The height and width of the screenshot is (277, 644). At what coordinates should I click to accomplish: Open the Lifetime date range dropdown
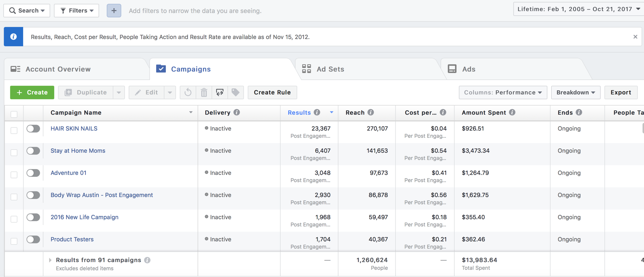click(579, 9)
